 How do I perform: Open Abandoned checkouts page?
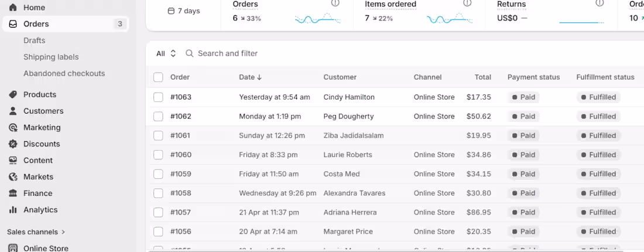pyautogui.click(x=64, y=73)
